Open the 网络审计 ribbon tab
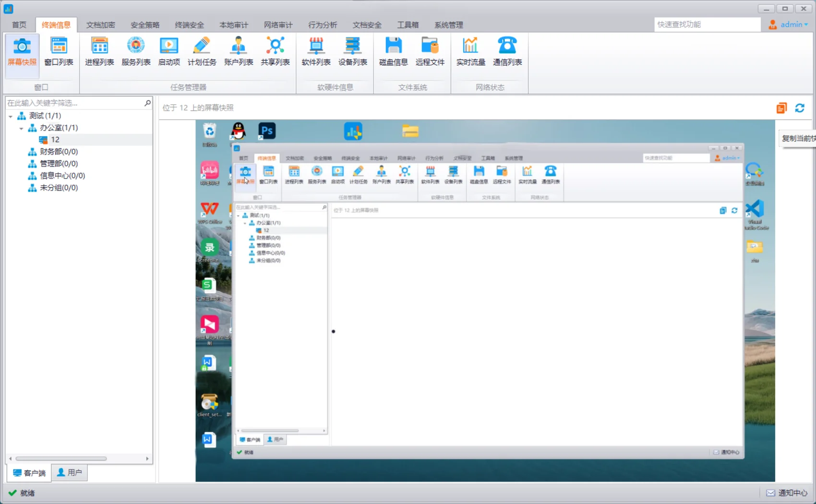 point(278,25)
